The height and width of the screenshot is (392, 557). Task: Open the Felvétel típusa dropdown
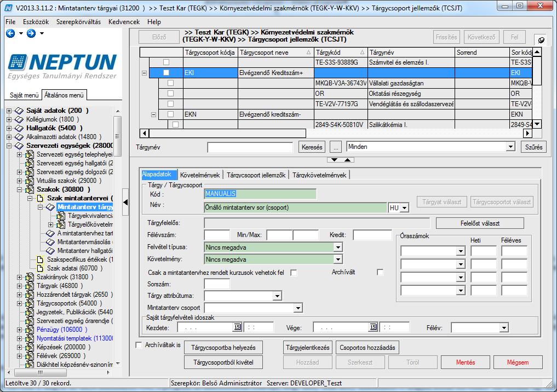click(338, 247)
